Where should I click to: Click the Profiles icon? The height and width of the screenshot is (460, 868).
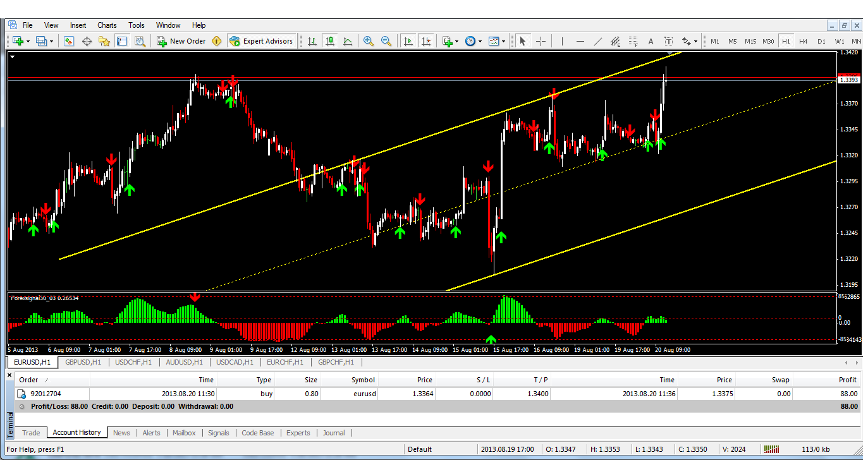click(42, 41)
